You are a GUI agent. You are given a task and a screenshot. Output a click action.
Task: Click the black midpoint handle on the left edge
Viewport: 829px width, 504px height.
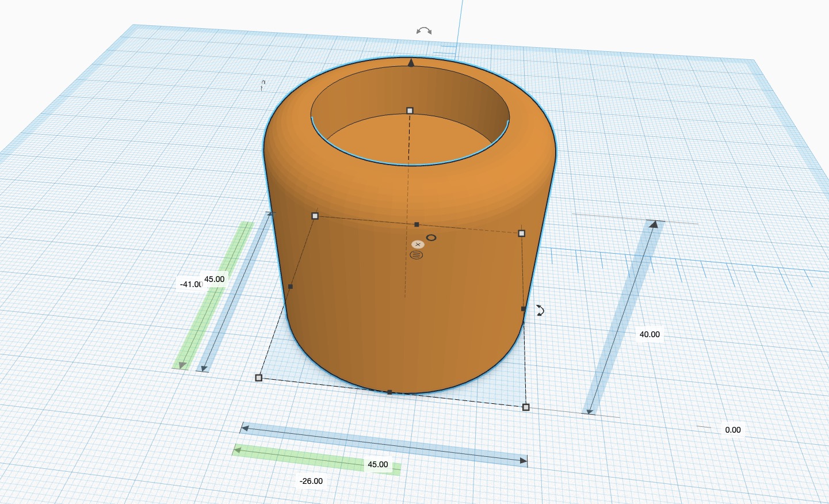pos(291,287)
